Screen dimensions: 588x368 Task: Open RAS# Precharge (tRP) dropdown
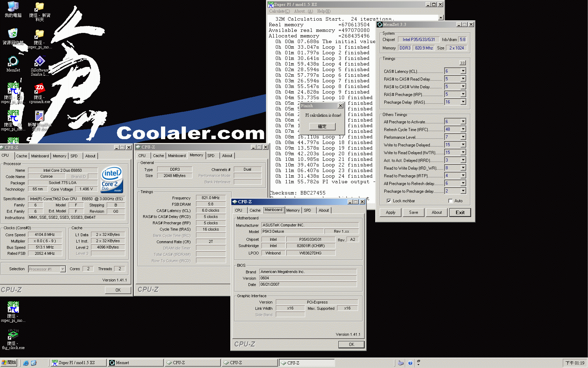tap(463, 94)
